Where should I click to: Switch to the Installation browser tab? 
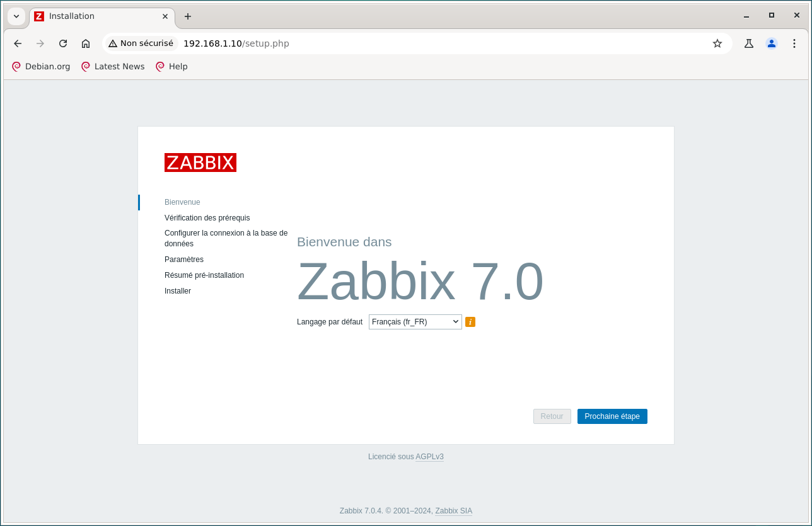pos(102,16)
